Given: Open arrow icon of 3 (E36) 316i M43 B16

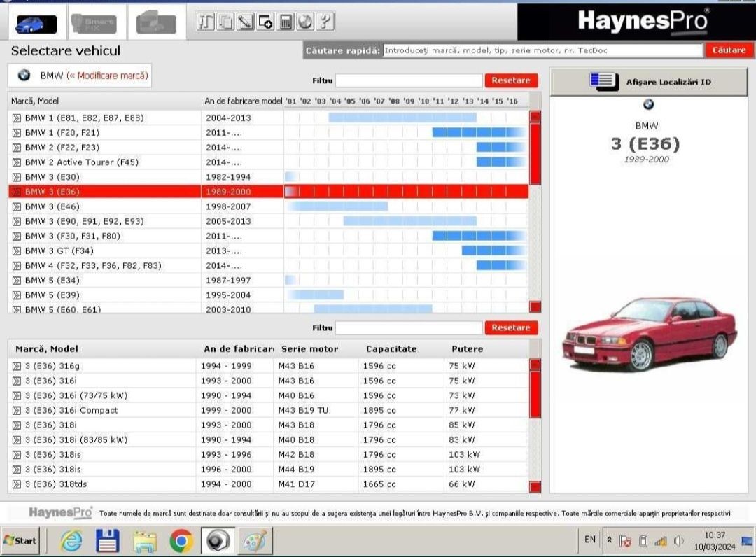Looking at the screenshot, I should tap(17, 381).
